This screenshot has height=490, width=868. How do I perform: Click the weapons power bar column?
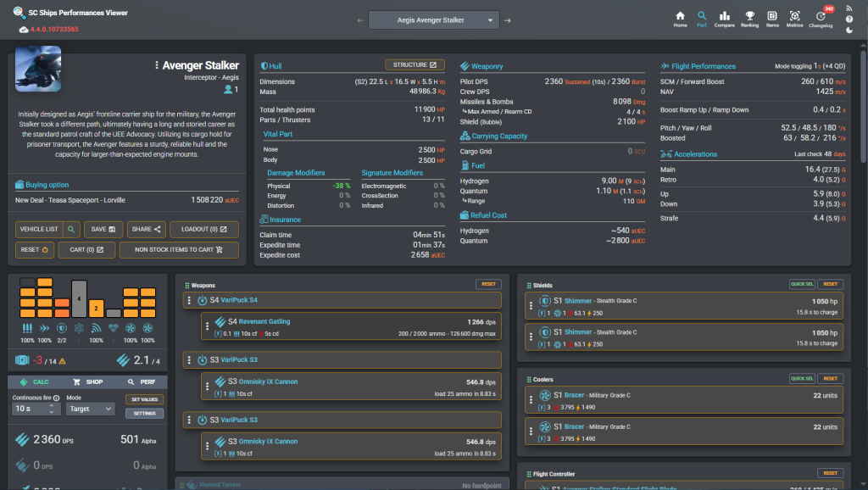click(x=27, y=301)
